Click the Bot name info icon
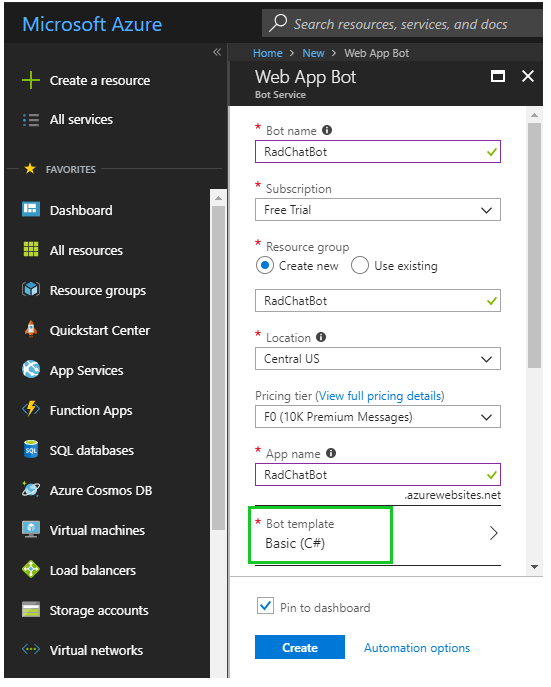Image resolution: width=551 pixels, height=687 pixels. pyautogui.click(x=327, y=130)
